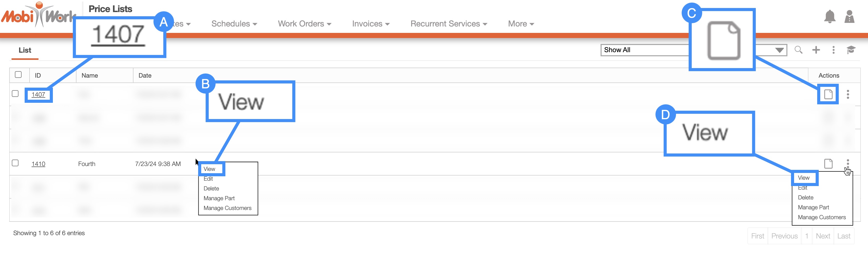Open the three-dot actions menu for row 1407
868x258 pixels.
click(x=848, y=94)
